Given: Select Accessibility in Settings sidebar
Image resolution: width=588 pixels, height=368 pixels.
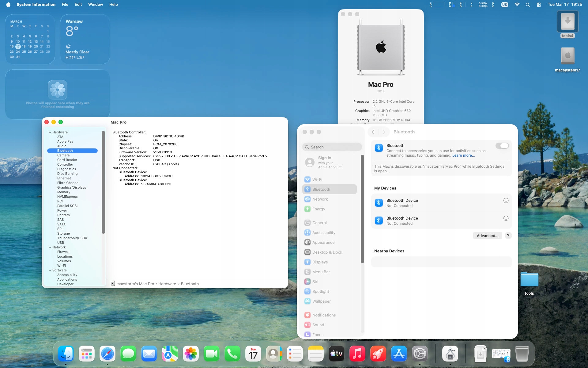Looking at the screenshot, I should click(x=323, y=232).
